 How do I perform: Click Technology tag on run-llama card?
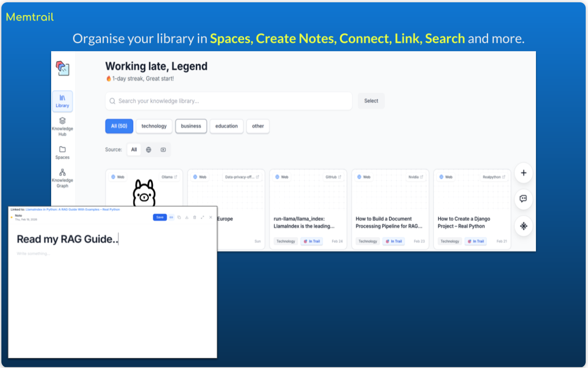click(286, 241)
